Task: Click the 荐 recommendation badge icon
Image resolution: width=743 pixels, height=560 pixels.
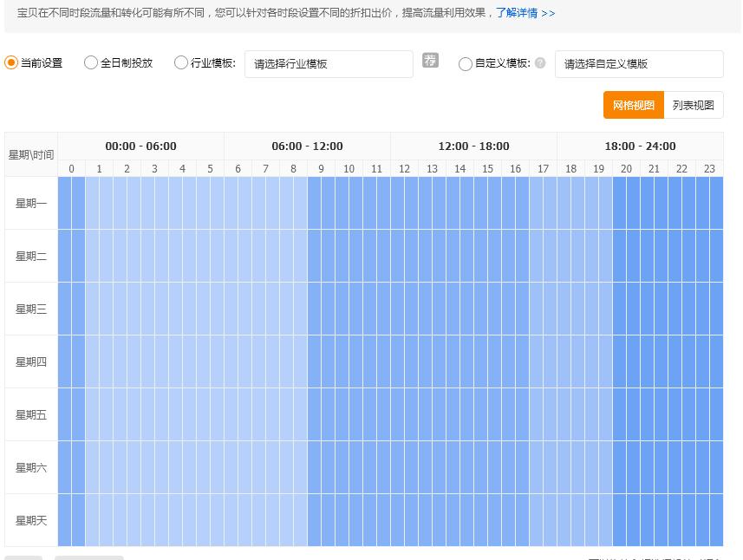Action: point(430,61)
